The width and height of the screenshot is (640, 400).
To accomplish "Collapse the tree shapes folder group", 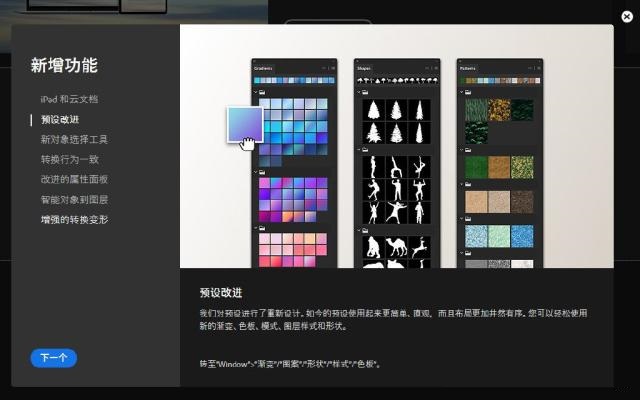I will [x=359, y=93].
